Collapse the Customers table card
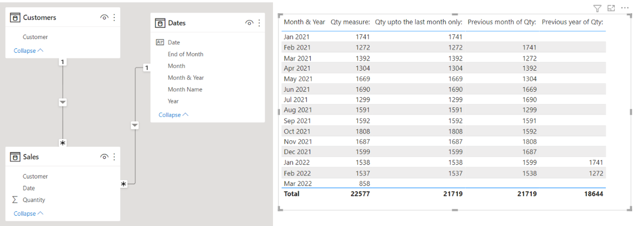This screenshot has height=226, width=644. (x=28, y=51)
